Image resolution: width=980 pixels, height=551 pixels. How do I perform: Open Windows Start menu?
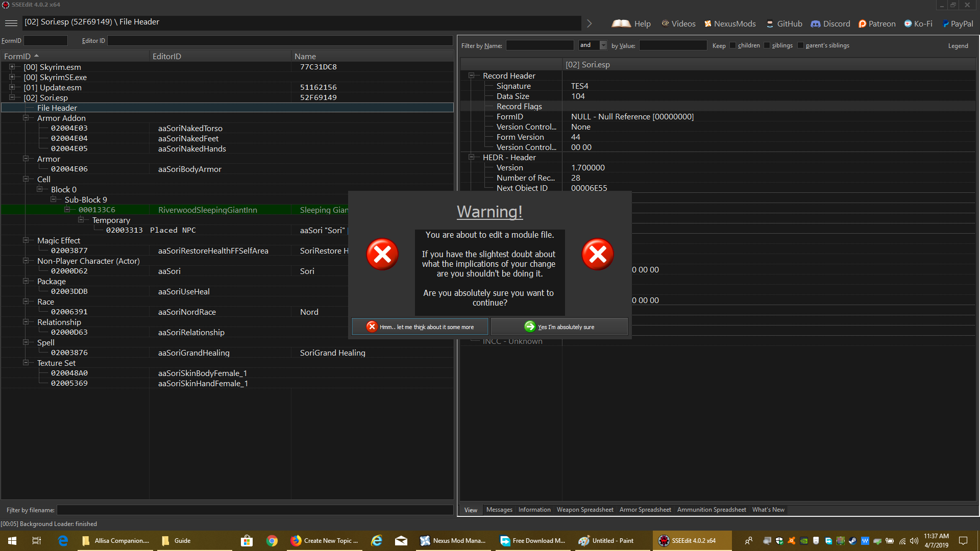[12, 541]
